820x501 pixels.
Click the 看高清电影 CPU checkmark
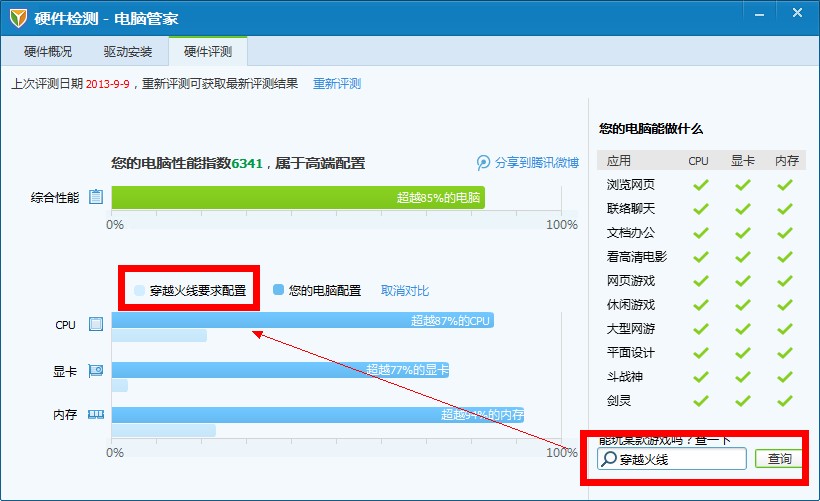coord(700,257)
